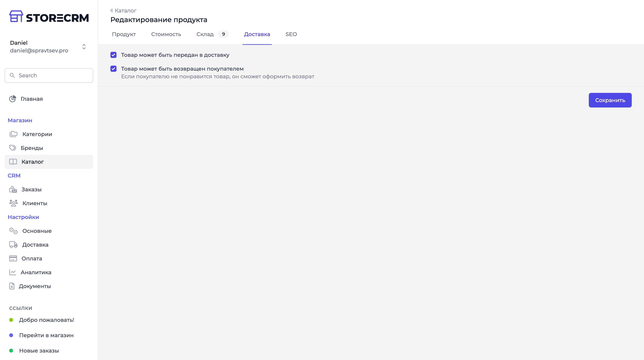Uncheck 'Товар может быть передан в доставку'
Image resolution: width=644 pixels, height=360 pixels.
[x=113, y=55]
